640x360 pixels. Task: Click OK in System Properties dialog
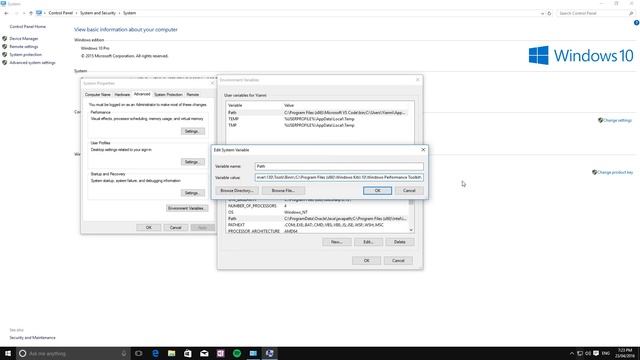149,227
